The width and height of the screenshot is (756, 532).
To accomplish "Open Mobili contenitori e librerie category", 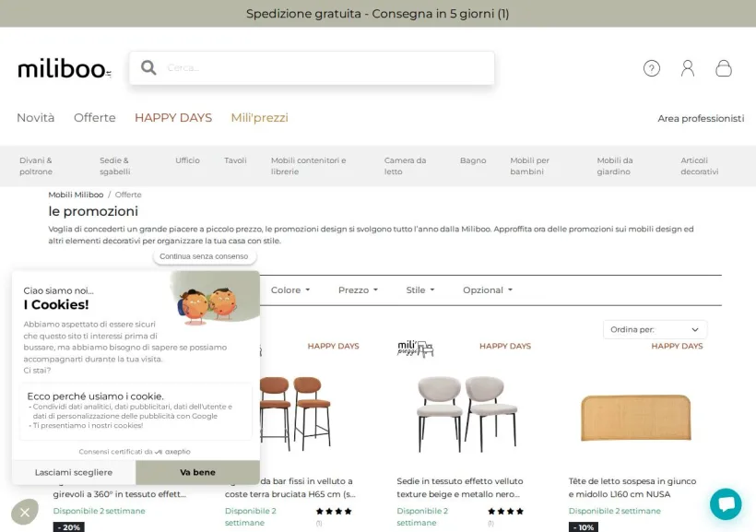I will [308, 166].
